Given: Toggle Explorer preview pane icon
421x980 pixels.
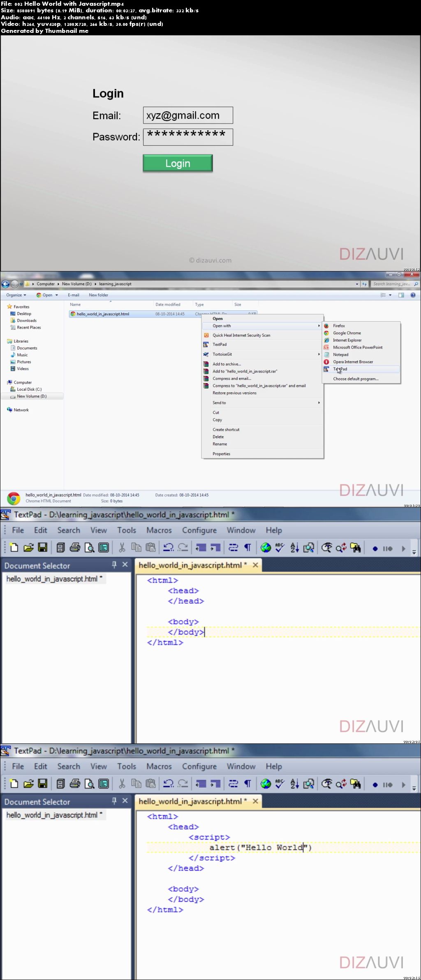Looking at the screenshot, I should (x=401, y=295).
